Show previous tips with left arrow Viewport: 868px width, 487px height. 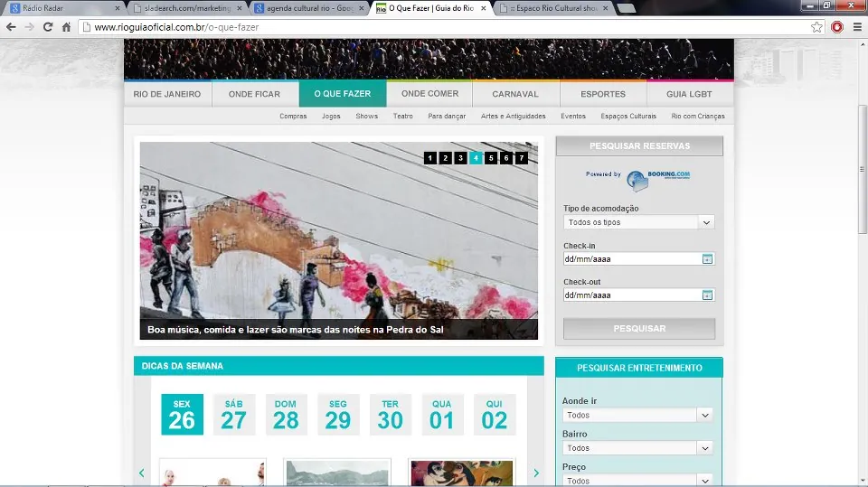[x=142, y=473]
